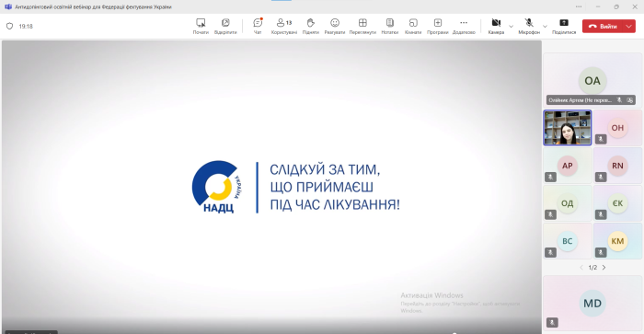Go to next participants page arrow
Screen dimensions: 644x334
pyautogui.click(x=604, y=268)
